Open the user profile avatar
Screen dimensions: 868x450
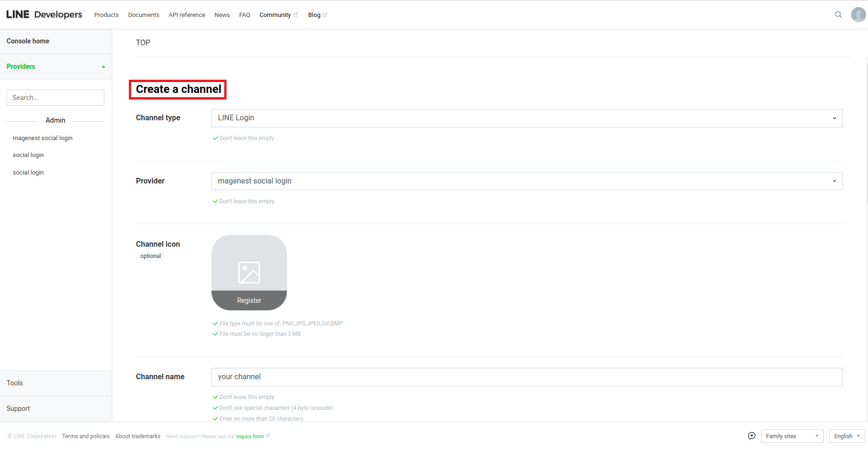tap(858, 15)
